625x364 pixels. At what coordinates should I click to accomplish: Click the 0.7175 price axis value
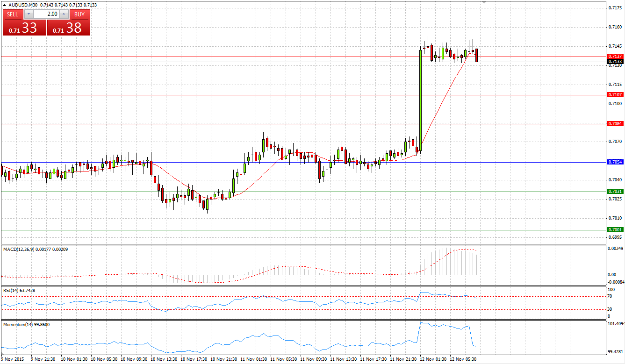click(615, 8)
